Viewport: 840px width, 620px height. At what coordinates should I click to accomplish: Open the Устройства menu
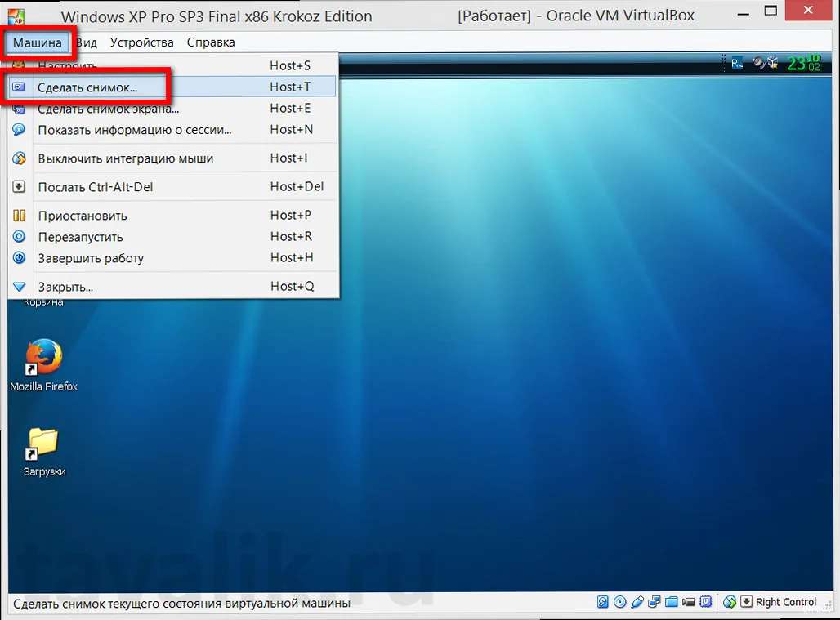pos(141,42)
